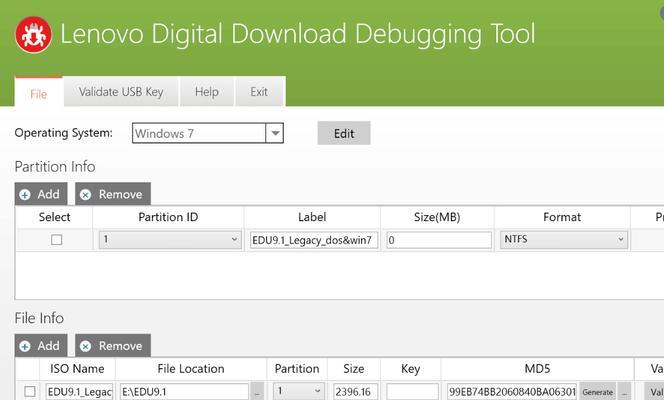664x400 pixels.
Task: Open the Partition ID dropdown showing 1
Action: 170,240
